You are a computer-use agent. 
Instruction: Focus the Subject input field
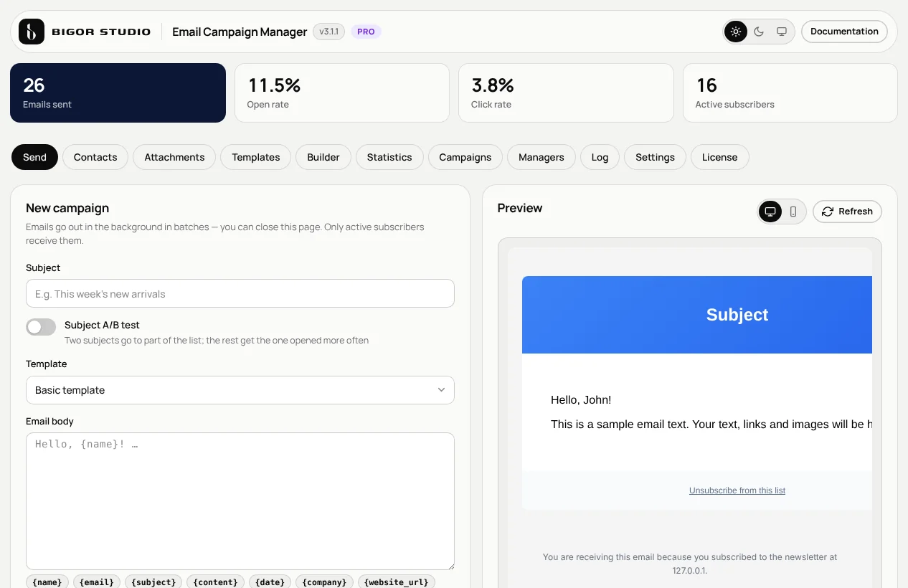point(240,293)
